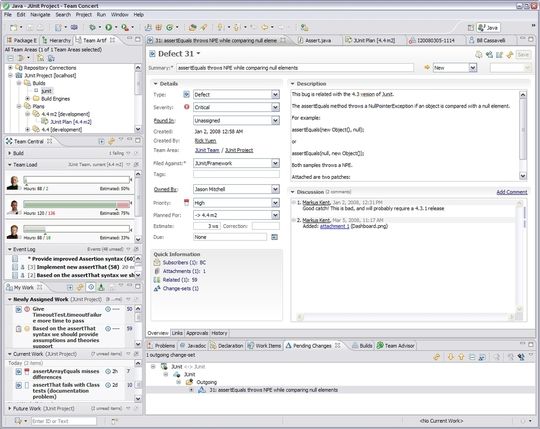Click the Team Central view icon
Image resolution: width=540 pixels, height=429 pixels.
[9, 141]
